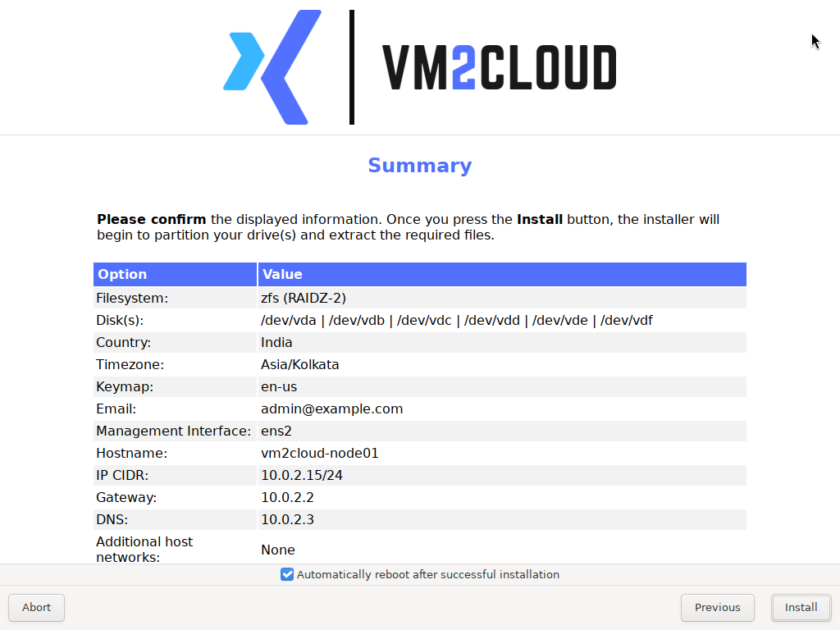Abort the installation
Viewport: 840px width, 630px height.
(36, 608)
